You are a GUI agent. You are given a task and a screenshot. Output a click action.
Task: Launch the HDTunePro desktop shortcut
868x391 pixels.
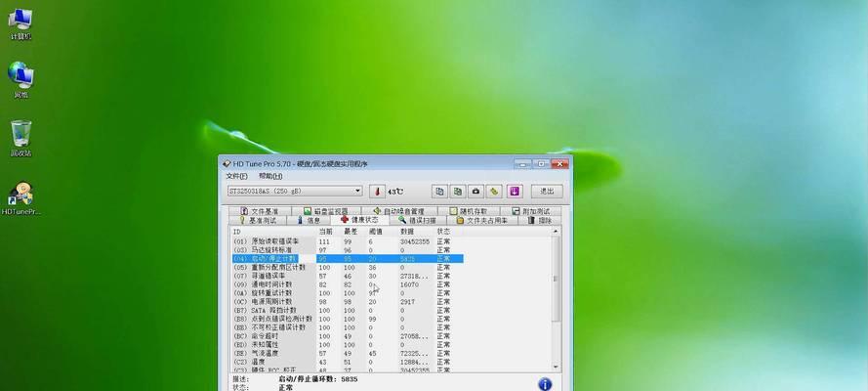[21, 199]
